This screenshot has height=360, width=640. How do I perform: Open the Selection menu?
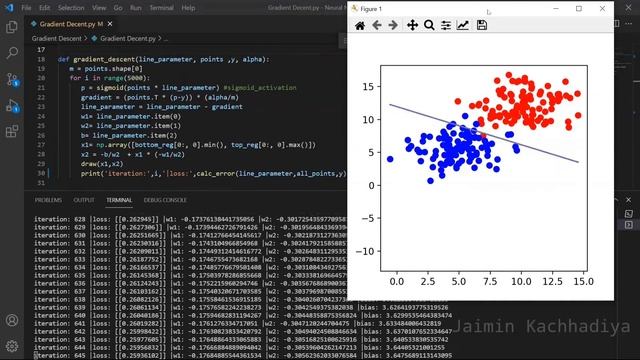pyautogui.click(x=71, y=8)
